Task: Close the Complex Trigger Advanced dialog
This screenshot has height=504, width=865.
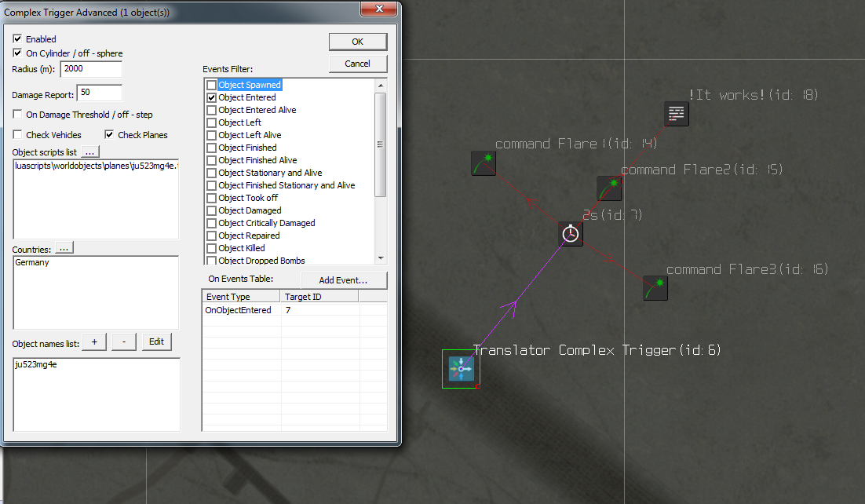Action: click(378, 9)
